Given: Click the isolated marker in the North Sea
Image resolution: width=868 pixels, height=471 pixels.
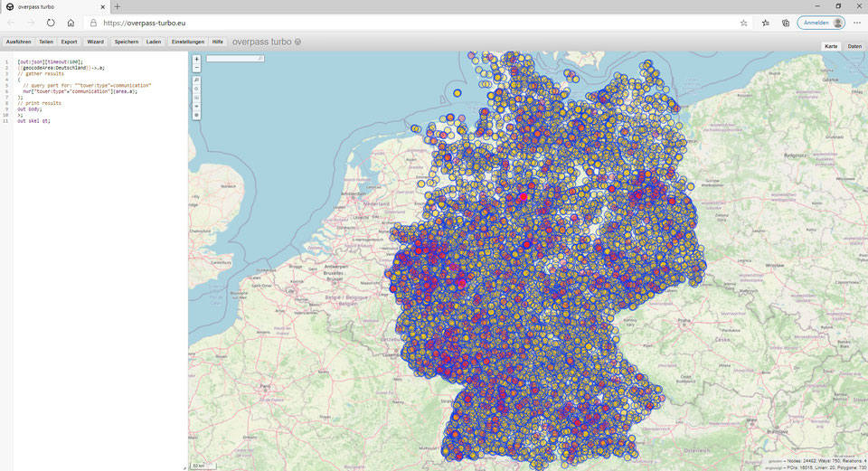Looking at the screenshot, I should pos(458,93).
